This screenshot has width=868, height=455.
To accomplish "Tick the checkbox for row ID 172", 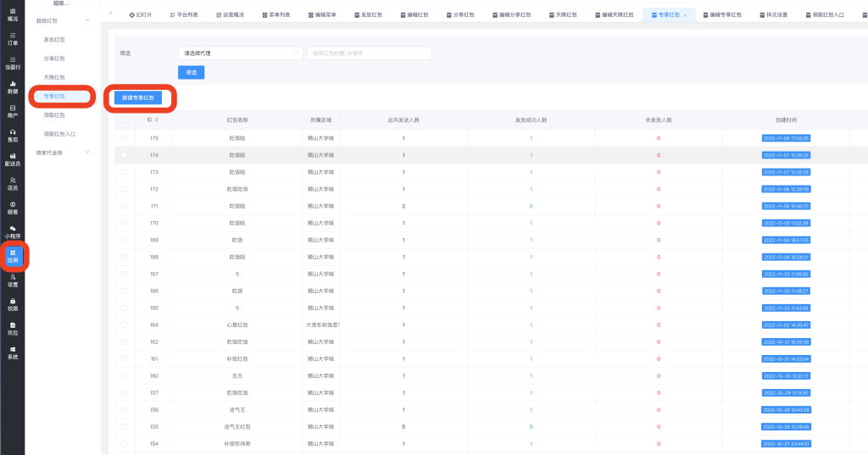I will tap(125, 189).
